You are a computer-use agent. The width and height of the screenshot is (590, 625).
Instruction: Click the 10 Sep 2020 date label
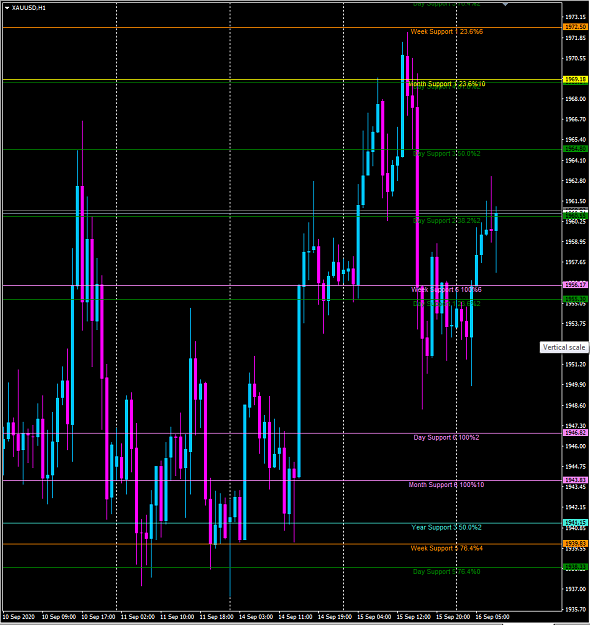coord(19,617)
